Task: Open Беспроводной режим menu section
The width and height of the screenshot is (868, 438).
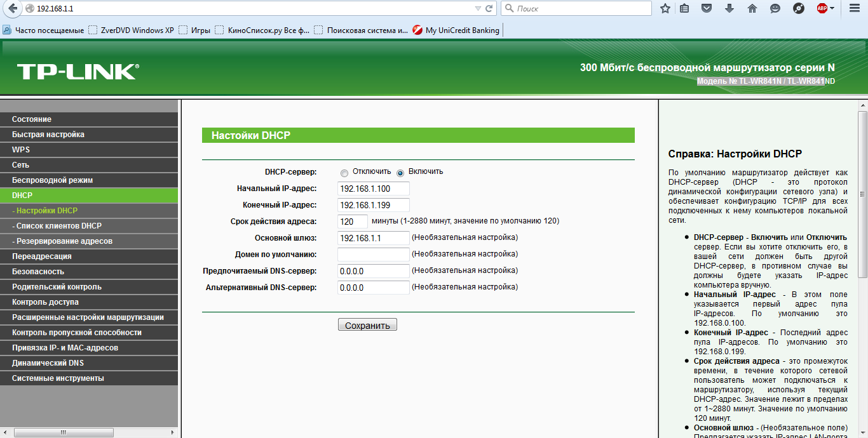Action: click(89, 180)
